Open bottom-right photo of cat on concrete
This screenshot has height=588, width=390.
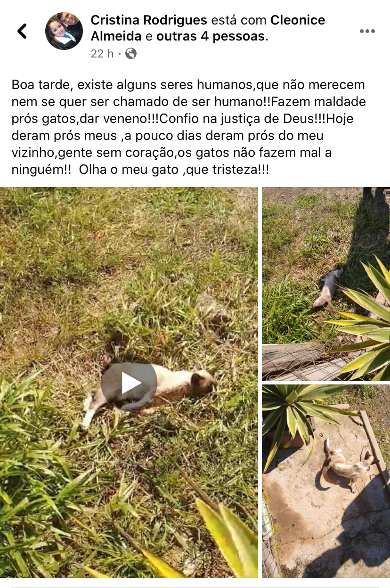tap(326, 481)
